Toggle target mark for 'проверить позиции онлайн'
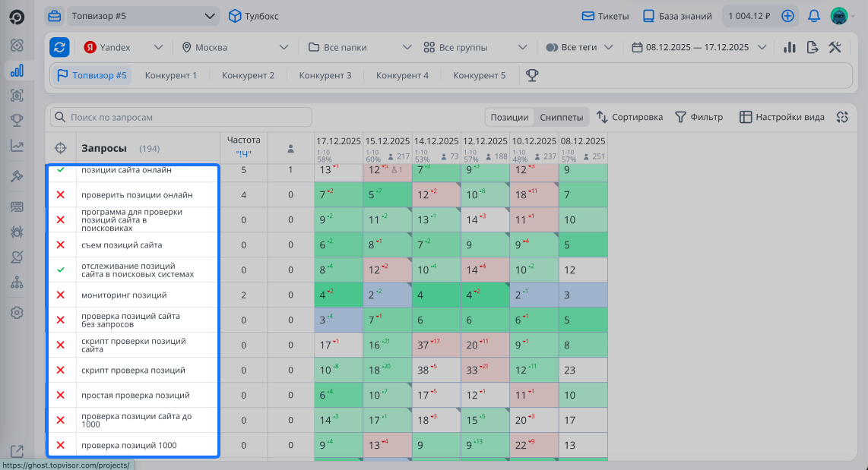 [x=61, y=194]
